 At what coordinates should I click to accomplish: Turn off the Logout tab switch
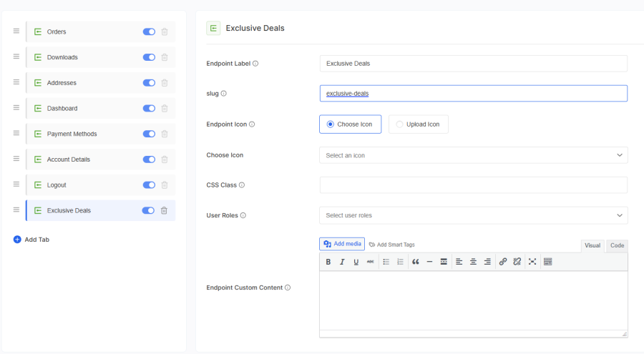[149, 185]
